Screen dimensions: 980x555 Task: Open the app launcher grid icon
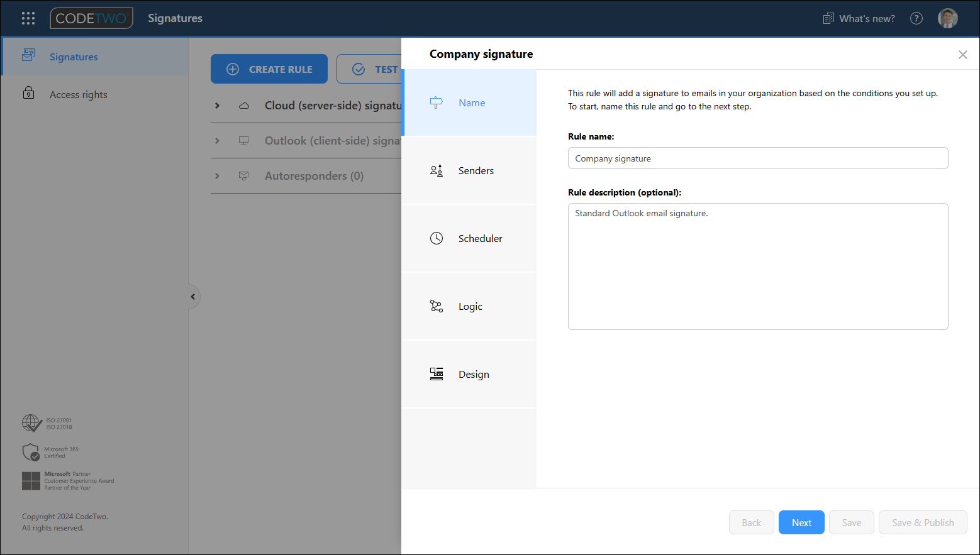point(28,18)
